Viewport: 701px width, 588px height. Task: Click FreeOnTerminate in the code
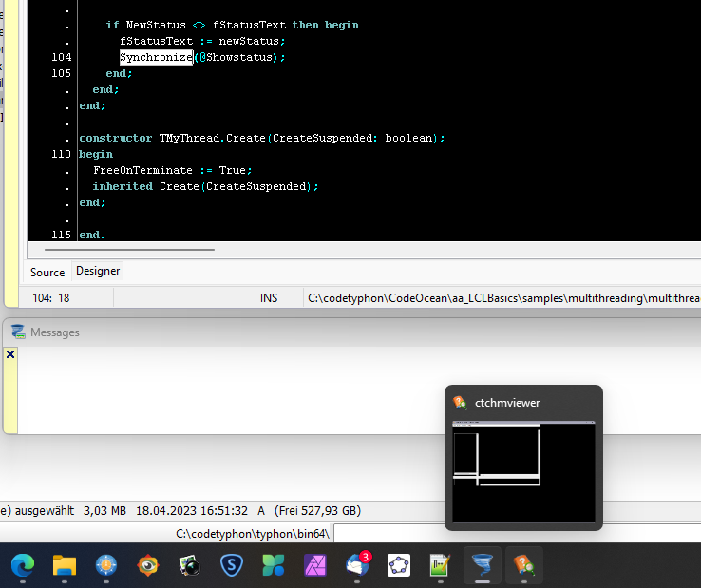point(142,170)
